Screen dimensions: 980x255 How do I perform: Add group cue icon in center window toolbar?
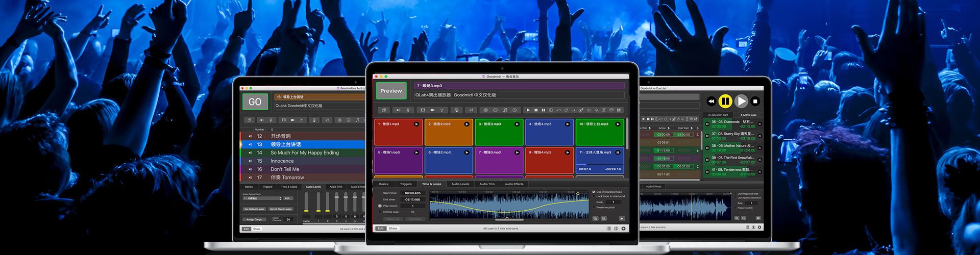coord(384,110)
